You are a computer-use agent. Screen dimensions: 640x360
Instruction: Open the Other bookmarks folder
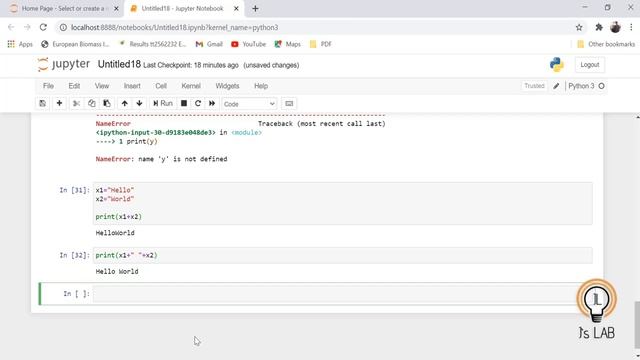coord(606,44)
